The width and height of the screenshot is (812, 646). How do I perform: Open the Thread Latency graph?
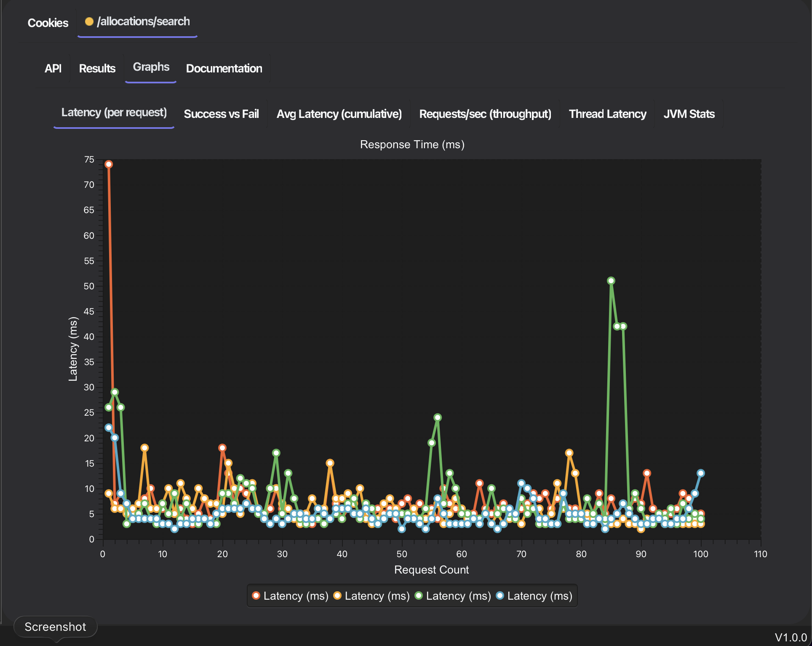tap(607, 114)
